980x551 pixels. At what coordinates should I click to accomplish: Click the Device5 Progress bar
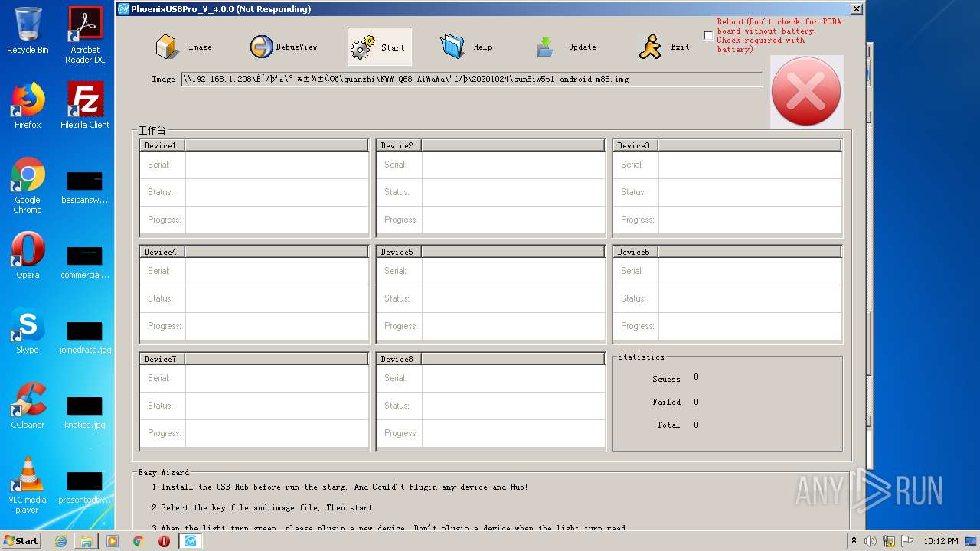pyautogui.click(x=513, y=326)
